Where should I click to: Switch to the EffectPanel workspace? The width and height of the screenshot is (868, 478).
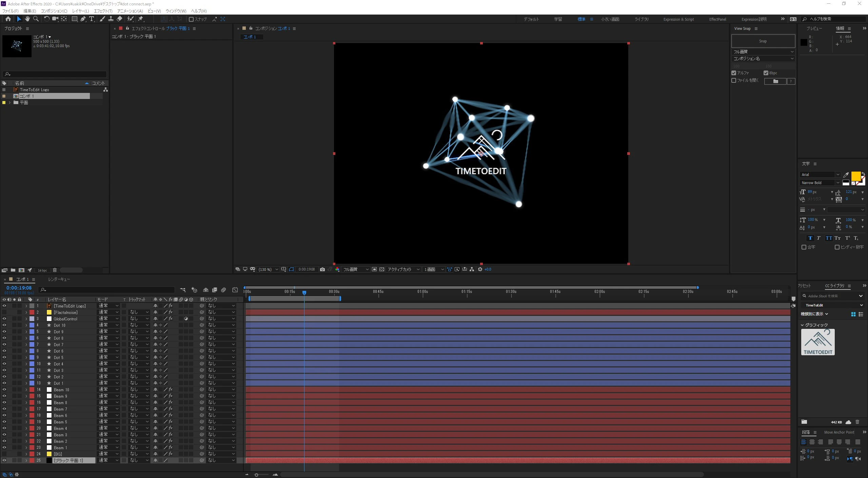(717, 19)
